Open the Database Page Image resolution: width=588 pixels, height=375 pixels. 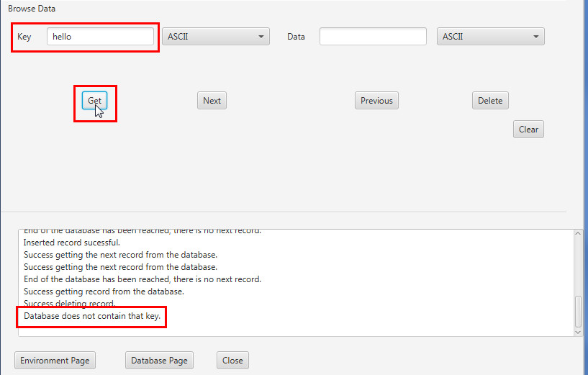pos(159,361)
